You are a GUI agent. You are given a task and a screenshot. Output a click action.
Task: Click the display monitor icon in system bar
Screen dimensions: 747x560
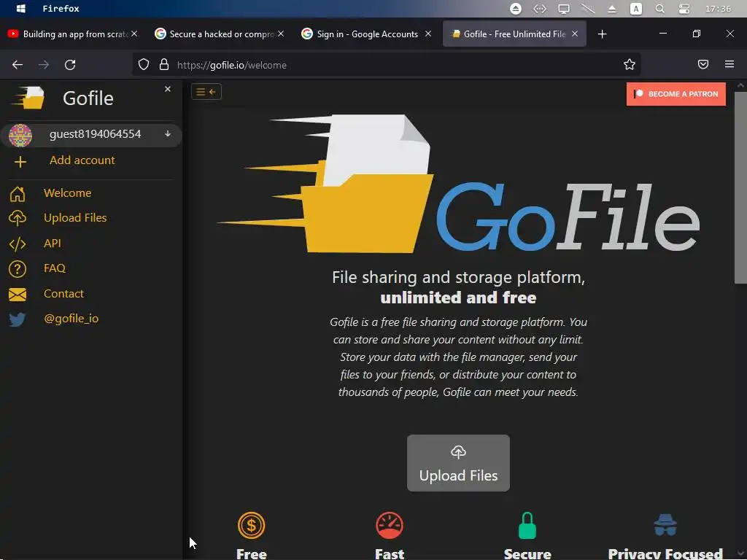tap(564, 9)
